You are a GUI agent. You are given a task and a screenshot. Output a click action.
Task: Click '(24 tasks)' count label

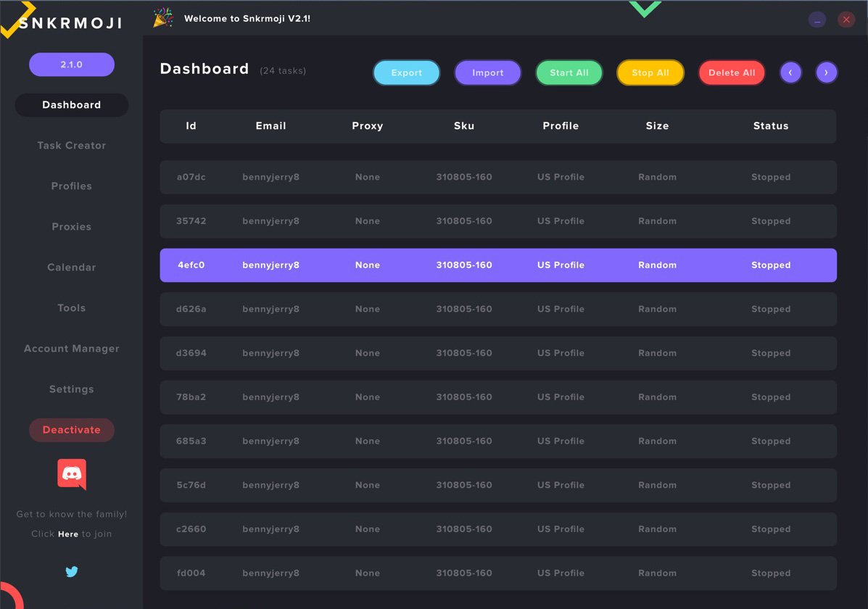[x=283, y=71]
